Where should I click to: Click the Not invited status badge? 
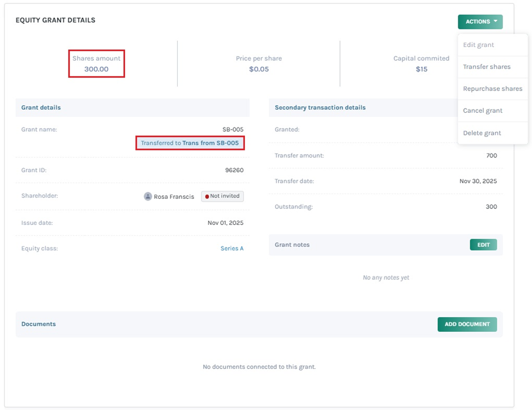(x=222, y=196)
